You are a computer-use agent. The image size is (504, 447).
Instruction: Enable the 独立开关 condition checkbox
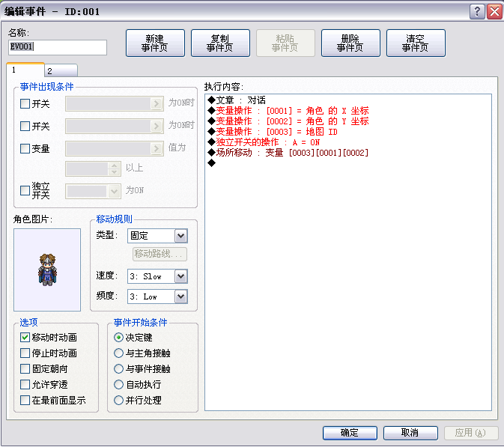(25, 191)
